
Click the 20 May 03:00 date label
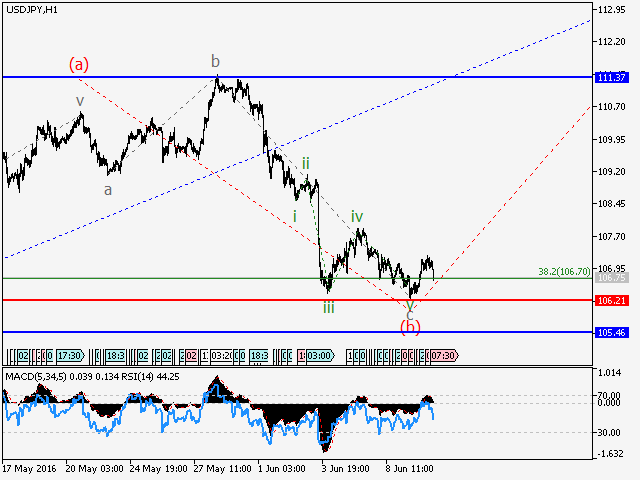pos(94,469)
